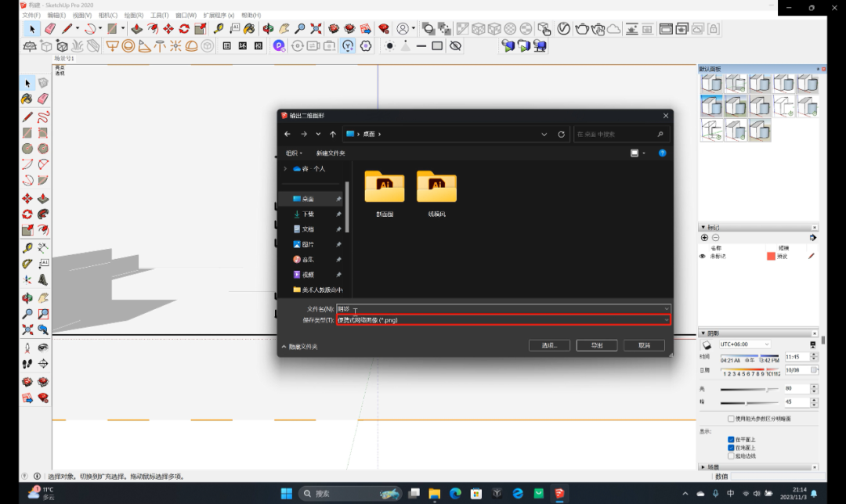Open the address bar history chevron

tap(544, 135)
